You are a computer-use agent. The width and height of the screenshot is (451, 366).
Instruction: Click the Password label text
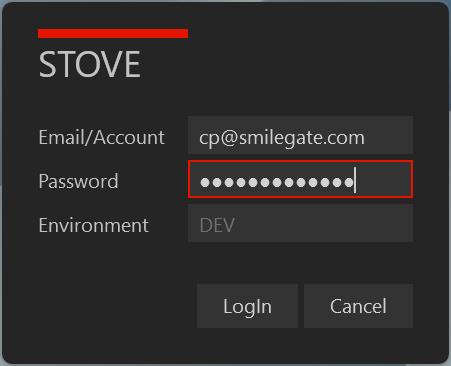pyautogui.click(x=78, y=181)
